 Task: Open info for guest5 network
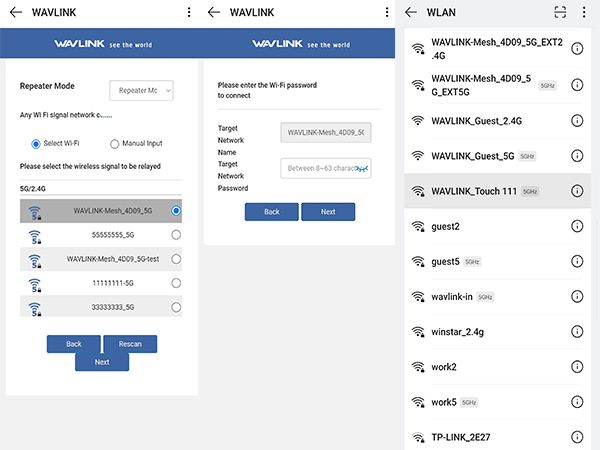coord(577,261)
